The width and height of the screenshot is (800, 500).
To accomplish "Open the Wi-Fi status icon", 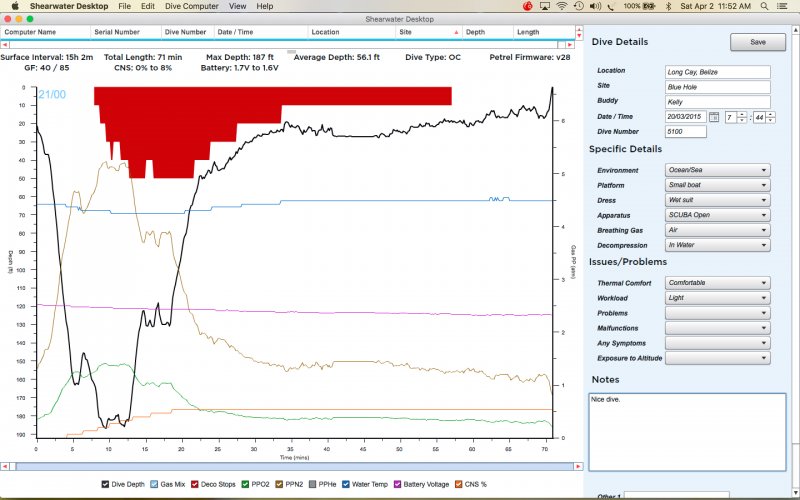I will (x=562, y=6).
